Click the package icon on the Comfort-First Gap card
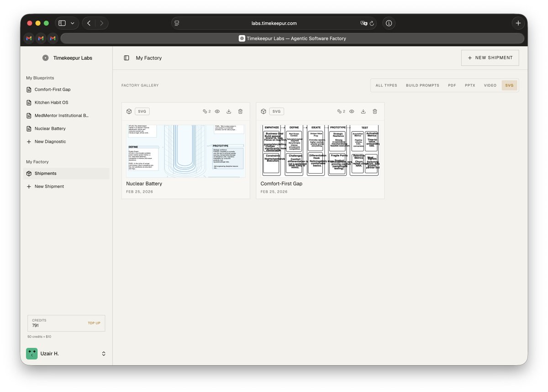 [263, 111]
